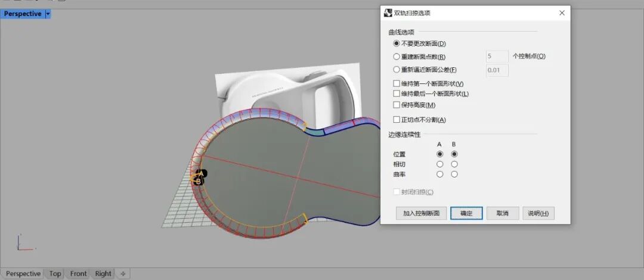Screen dimensions: 644x280
Task: Open help via 说明(H) button
Action: point(538,213)
